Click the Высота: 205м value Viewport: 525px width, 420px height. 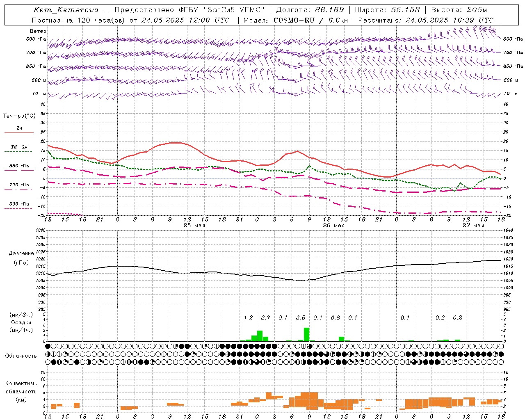(x=459, y=10)
